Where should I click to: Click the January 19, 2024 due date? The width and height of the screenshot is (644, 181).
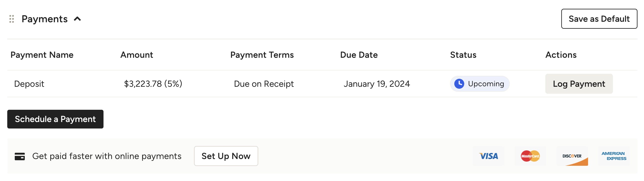click(x=377, y=84)
